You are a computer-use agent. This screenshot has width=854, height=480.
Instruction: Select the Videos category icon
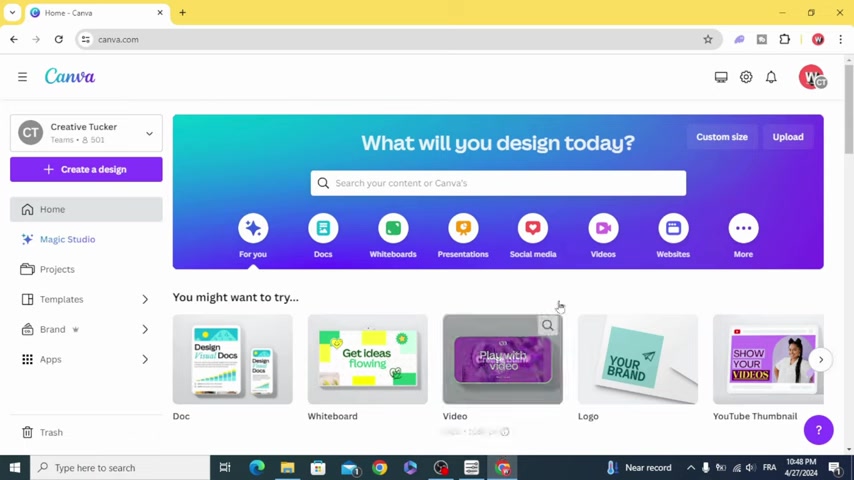(603, 228)
